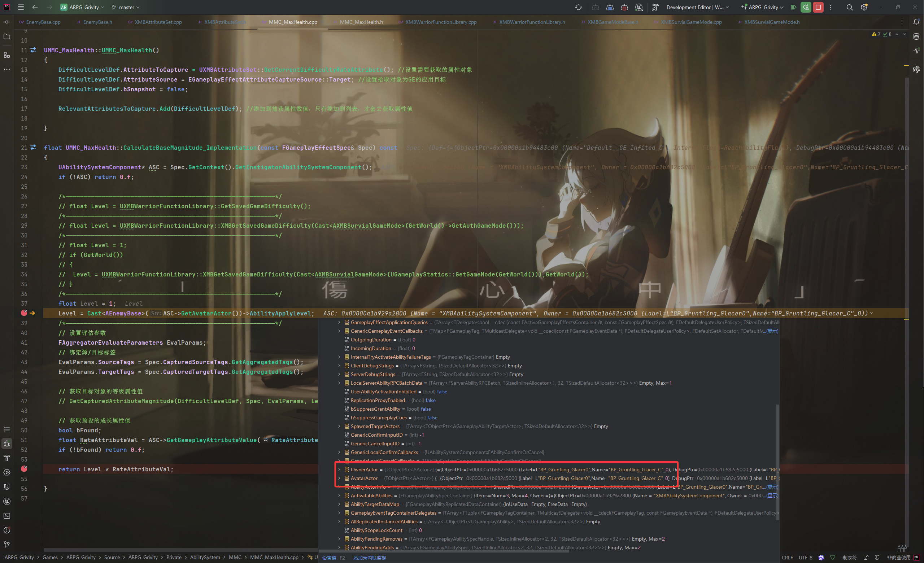Open the Unreal Engine tool window icon
The image size is (924, 563).
(7, 501)
